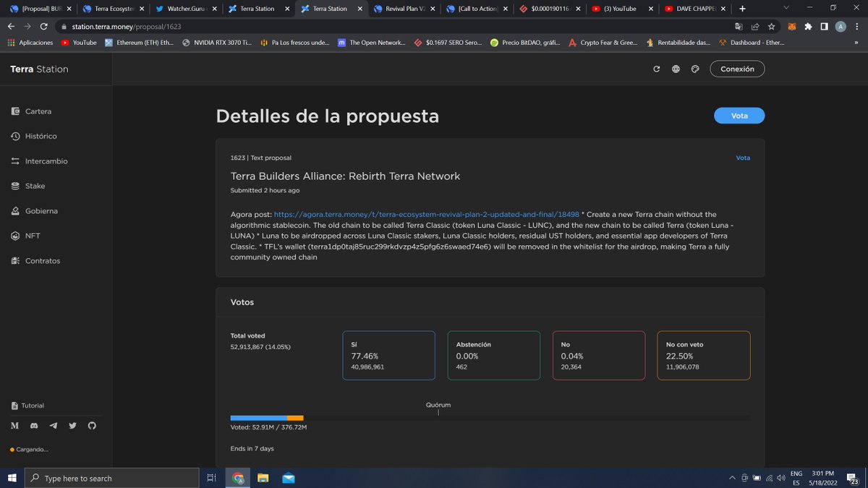Open the MetaMask fox extension
The image size is (868, 488).
pos(791,26)
